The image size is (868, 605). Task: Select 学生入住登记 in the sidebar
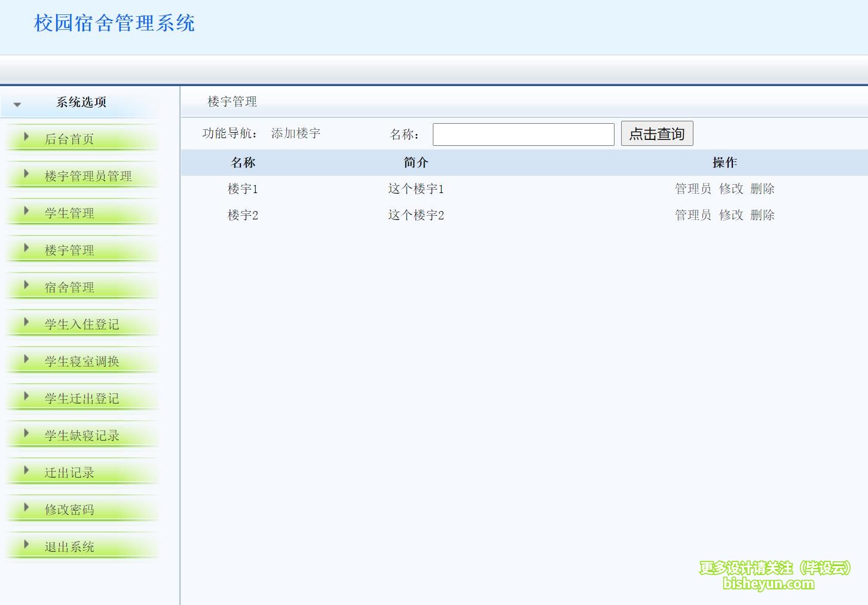click(x=81, y=324)
